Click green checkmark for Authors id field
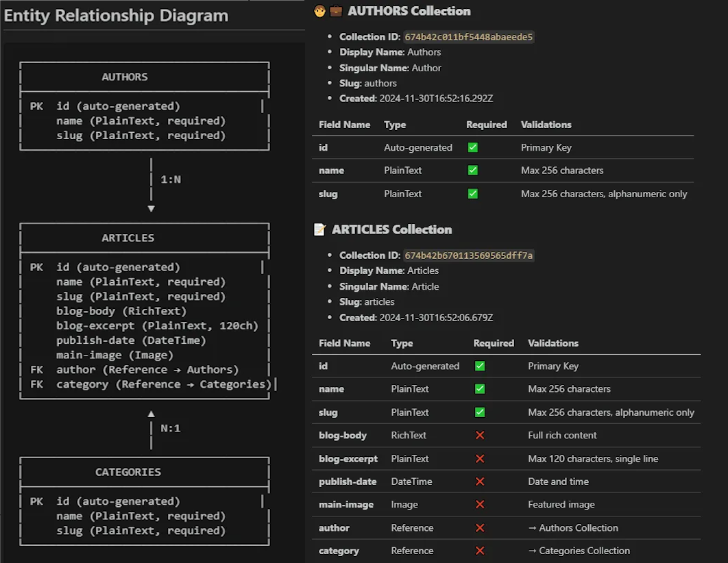 (x=472, y=147)
